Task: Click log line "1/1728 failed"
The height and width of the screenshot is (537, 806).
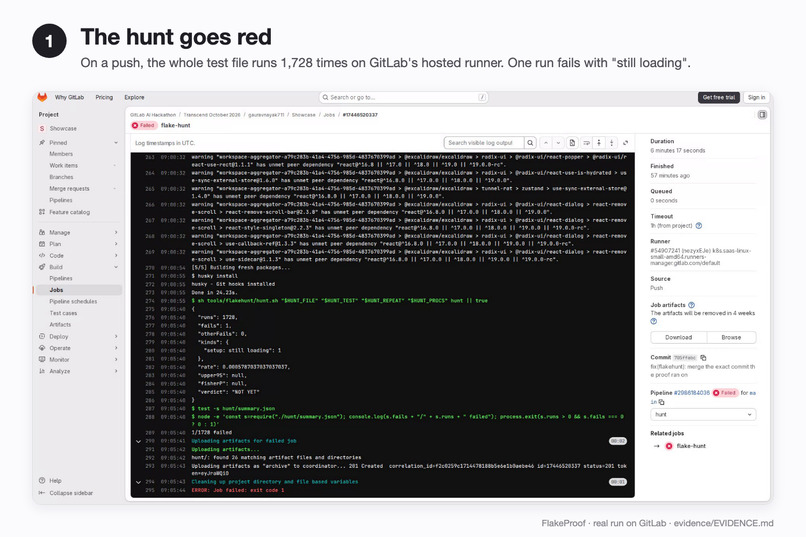Action: click(211, 433)
